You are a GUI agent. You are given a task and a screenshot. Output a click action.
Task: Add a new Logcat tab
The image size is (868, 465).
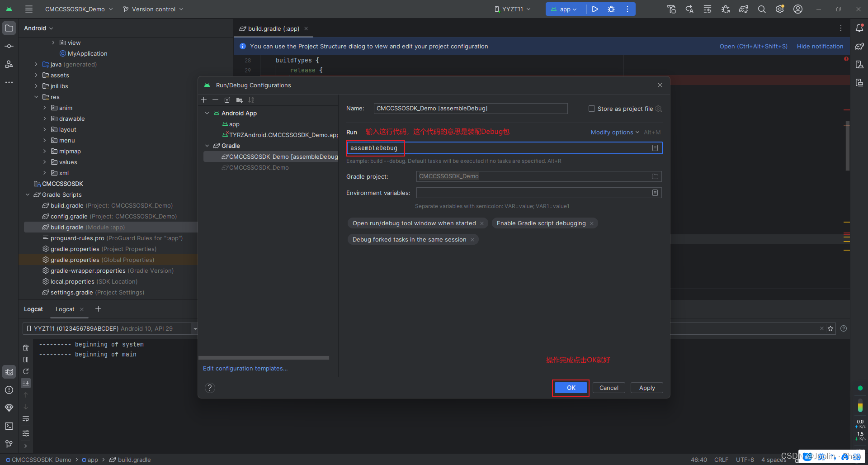pos(98,309)
